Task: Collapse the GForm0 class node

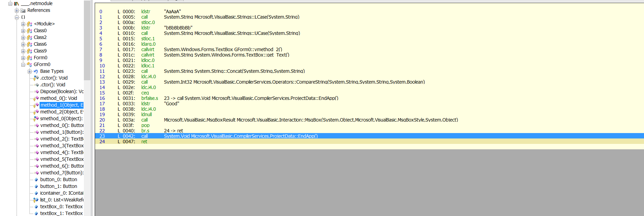Action: pyautogui.click(x=23, y=65)
